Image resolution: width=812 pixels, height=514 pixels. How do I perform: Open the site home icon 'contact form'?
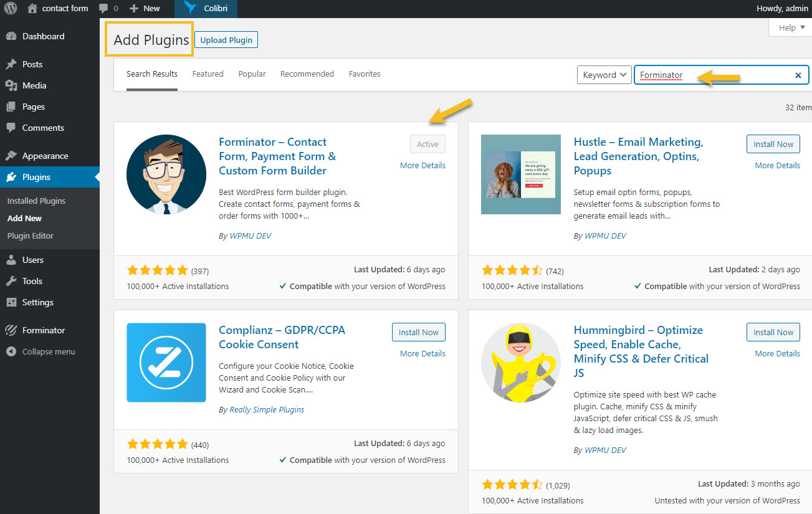tap(32, 9)
